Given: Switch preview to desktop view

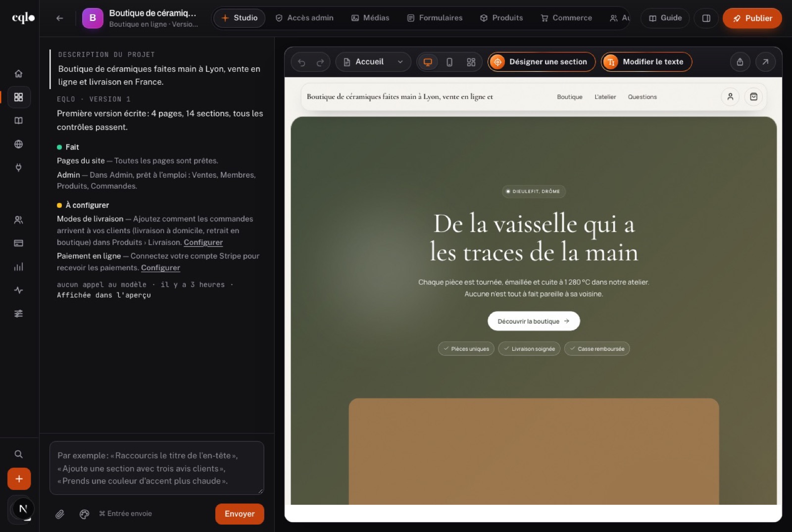Looking at the screenshot, I should click(x=428, y=62).
